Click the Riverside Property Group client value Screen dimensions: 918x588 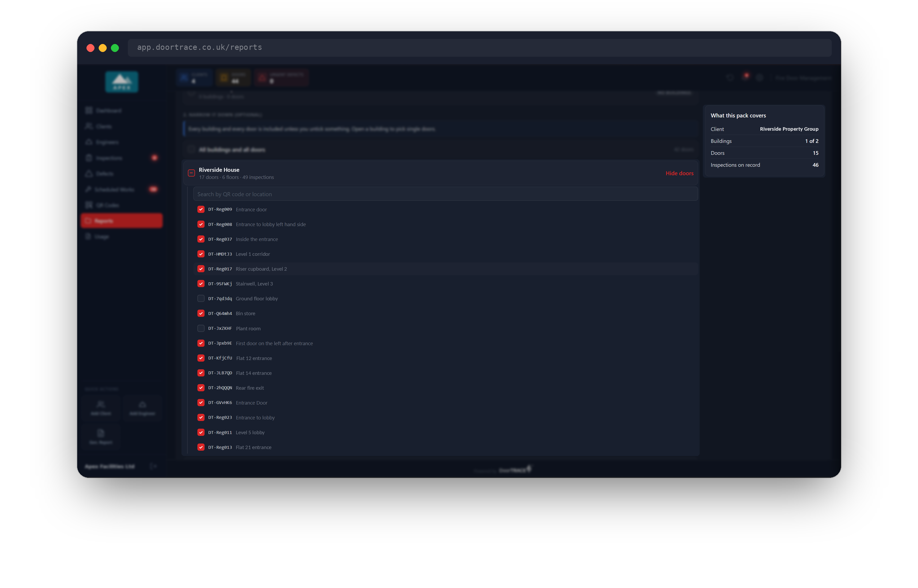click(789, 129)
